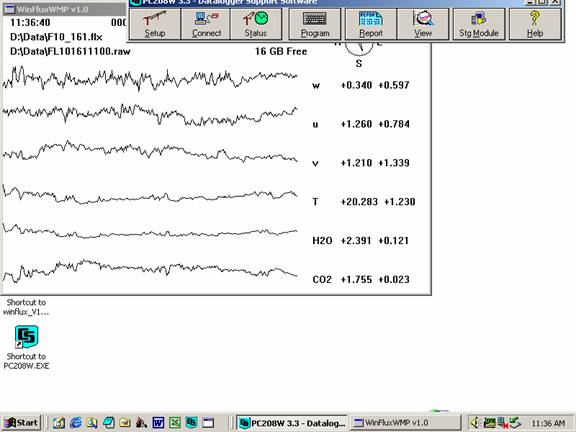Screen dimensions: 576x432
Task: Open Setup in the PC208W toolbar
Action: (x=155, y=24)
